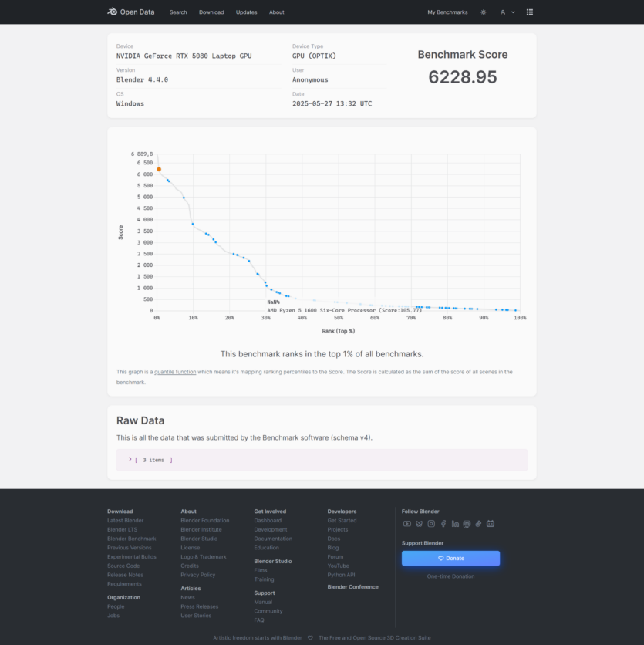Open Logo & Trademark footer link
Viewport: 644px width, 645px height.
pos(203,556)
